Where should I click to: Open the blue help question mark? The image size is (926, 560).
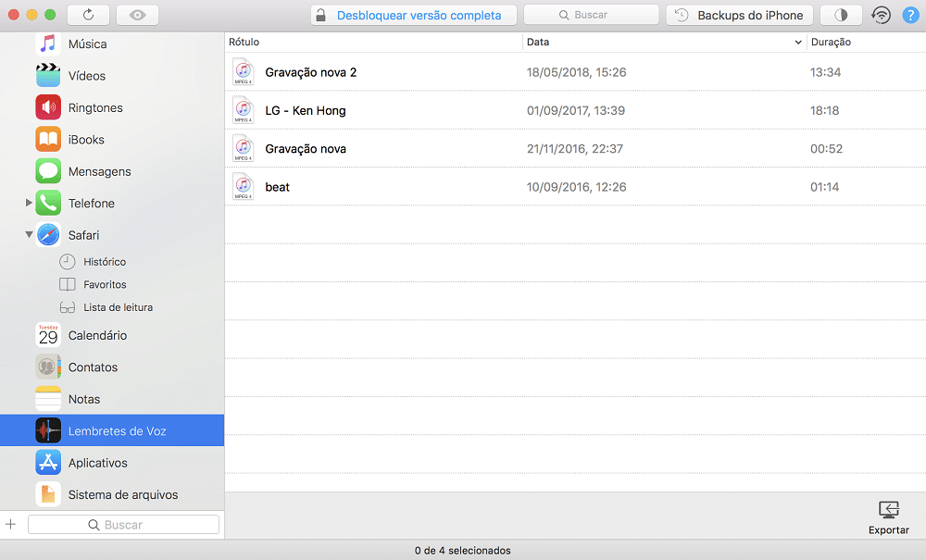point(910,15)
